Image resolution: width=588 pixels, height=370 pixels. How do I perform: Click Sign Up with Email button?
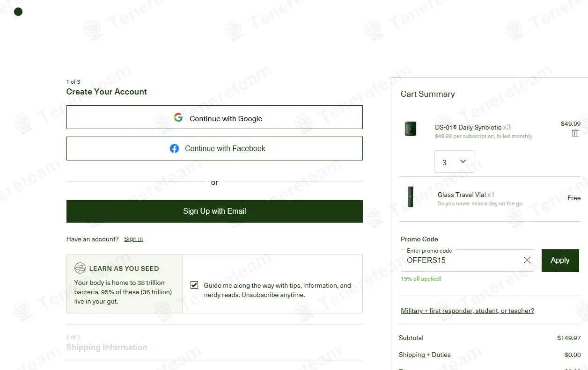pos(214,211)
